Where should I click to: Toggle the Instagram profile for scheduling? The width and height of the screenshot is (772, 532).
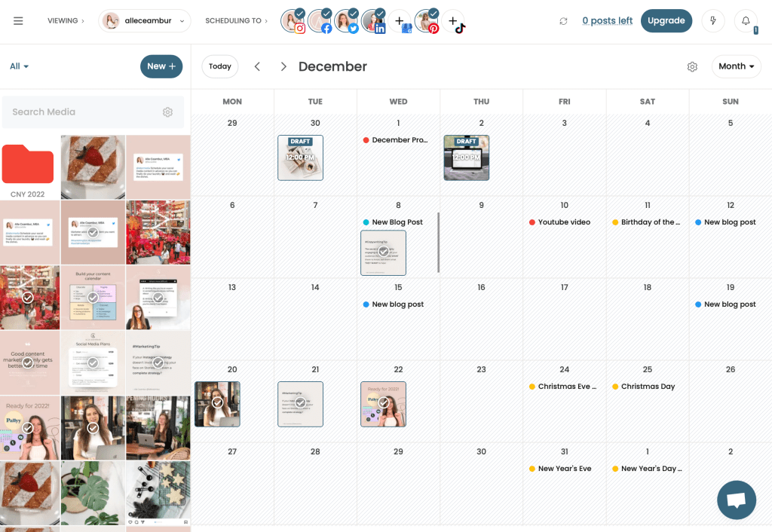tap(294, 20)
